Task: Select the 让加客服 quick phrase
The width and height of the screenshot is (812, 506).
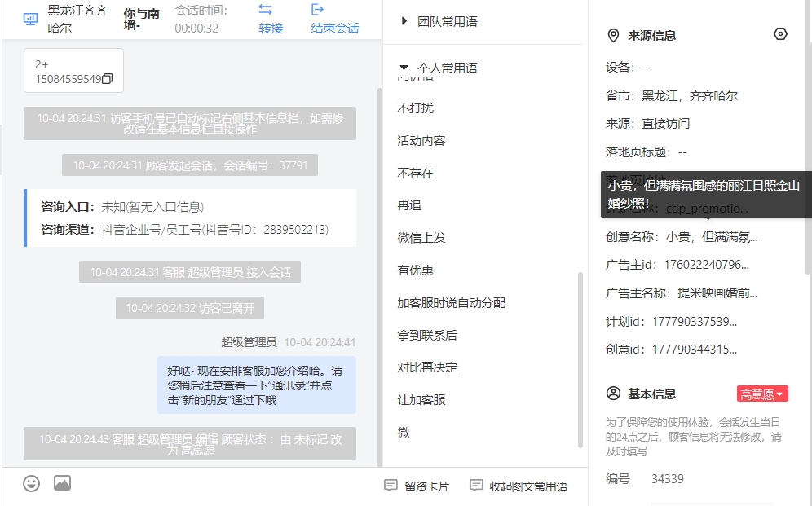Action: click(x=421, y=400)
